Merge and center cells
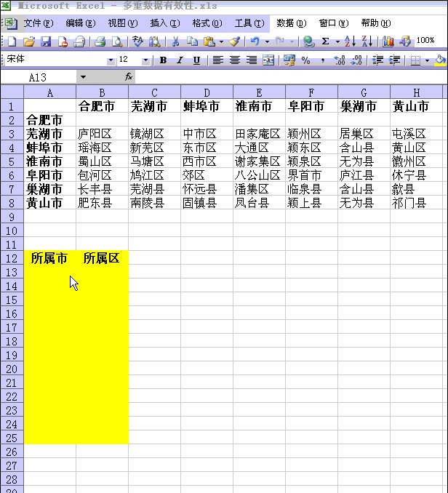 tap(268, 60)
